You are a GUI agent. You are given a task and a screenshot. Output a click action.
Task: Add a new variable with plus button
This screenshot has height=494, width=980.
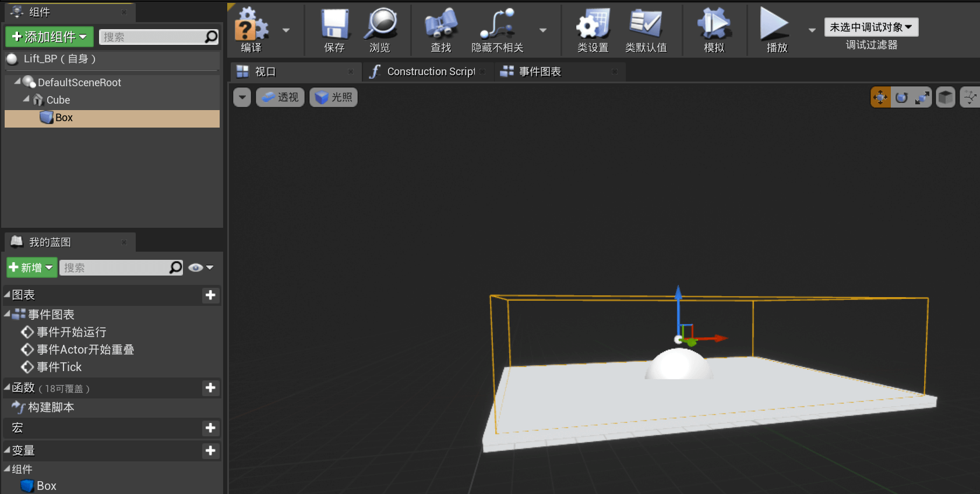click(x=210, y=451)
